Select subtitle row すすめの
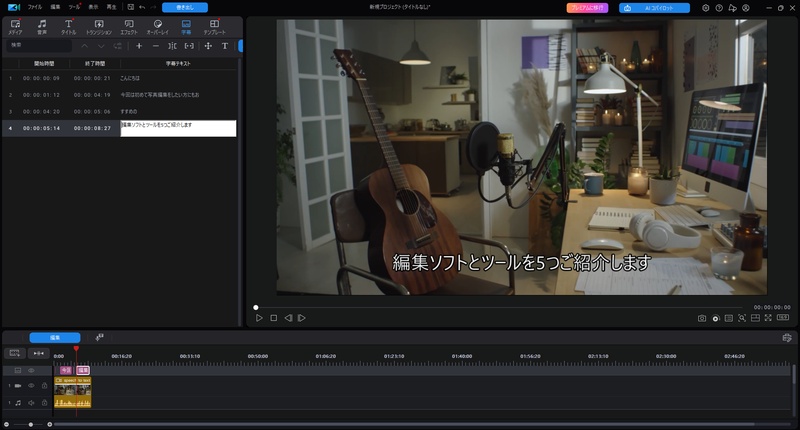This screenshot has height=430, width=800. click(119, 111)
